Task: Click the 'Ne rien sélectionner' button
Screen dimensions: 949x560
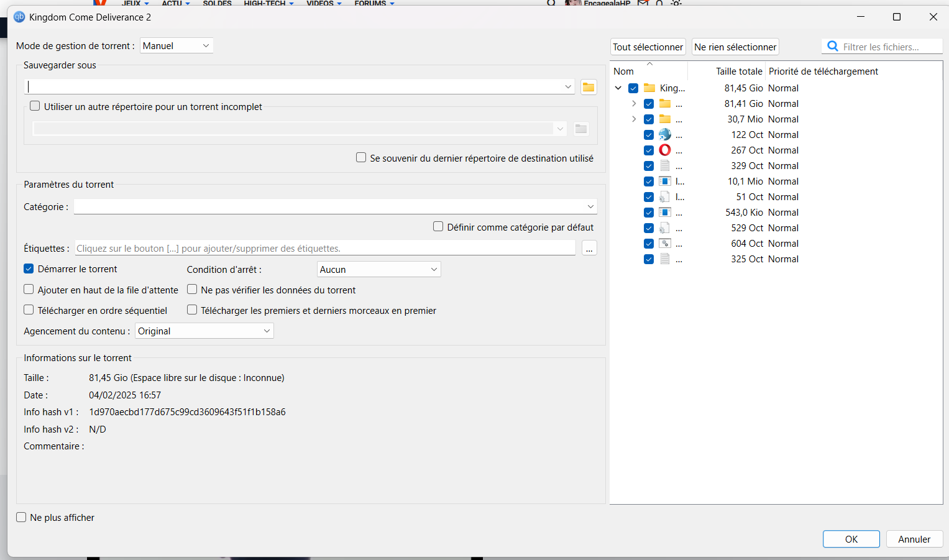Action: tap(735, 47)
